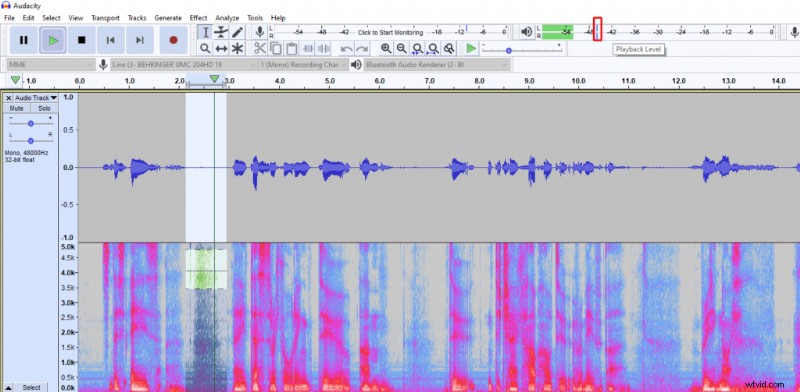Cut the selection with the scissors icon
The height and width of the screenshot is (392, 800).
click(x=260, y=48)
